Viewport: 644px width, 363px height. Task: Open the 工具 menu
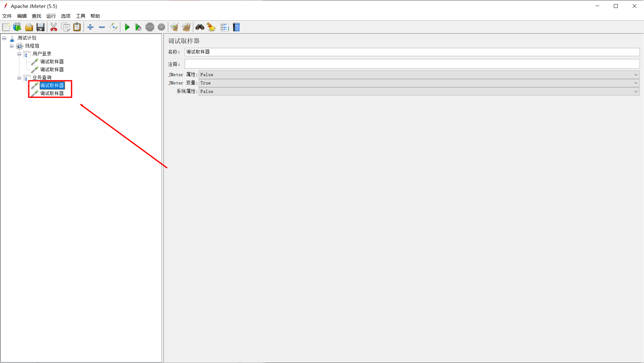click(x=81, y=16)
